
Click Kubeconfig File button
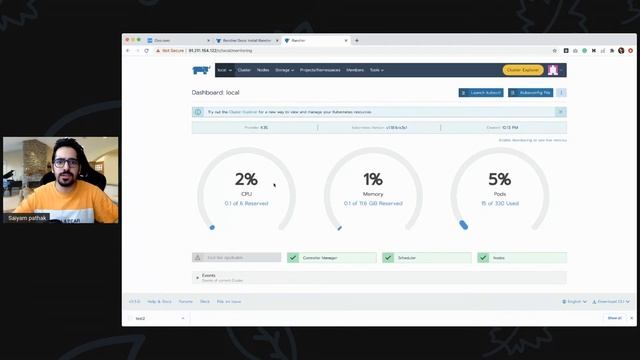pos(531,93)
